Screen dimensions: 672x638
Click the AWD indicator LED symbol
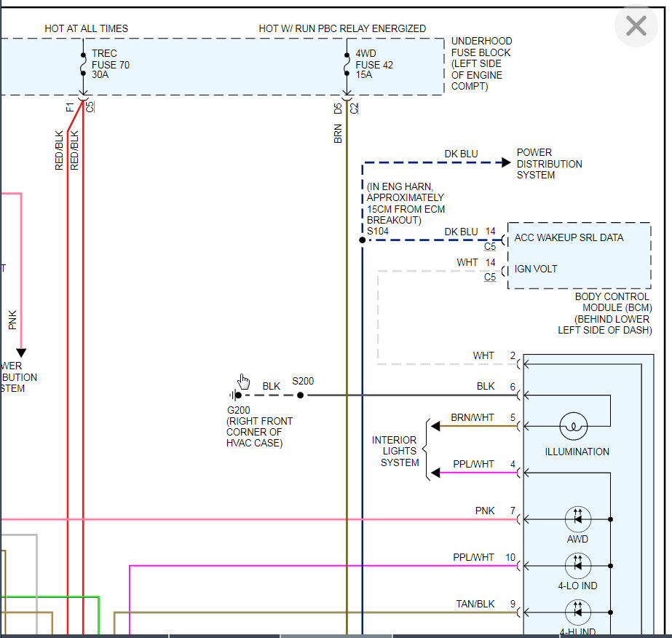(x=577, y=519)
